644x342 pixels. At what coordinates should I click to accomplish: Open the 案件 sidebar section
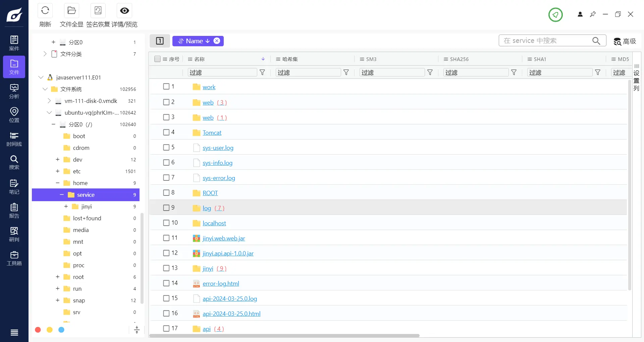pos(14,43)
